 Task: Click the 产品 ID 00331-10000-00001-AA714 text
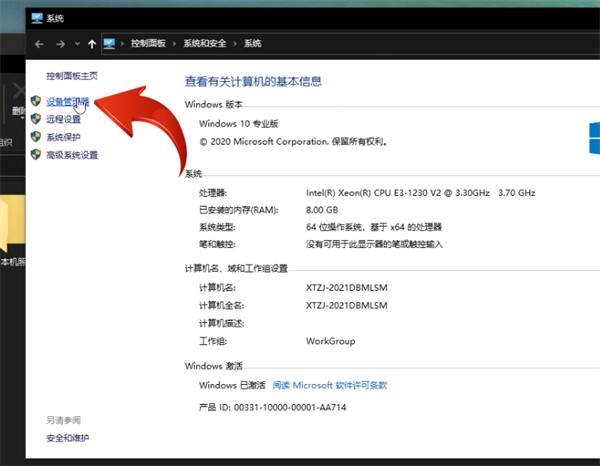click(272, 407)
